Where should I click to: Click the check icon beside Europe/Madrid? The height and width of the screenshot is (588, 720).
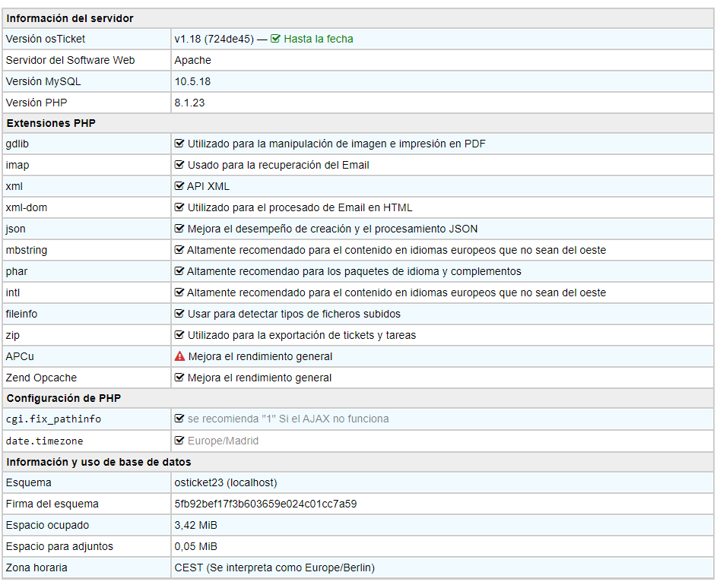coord(179,441)
